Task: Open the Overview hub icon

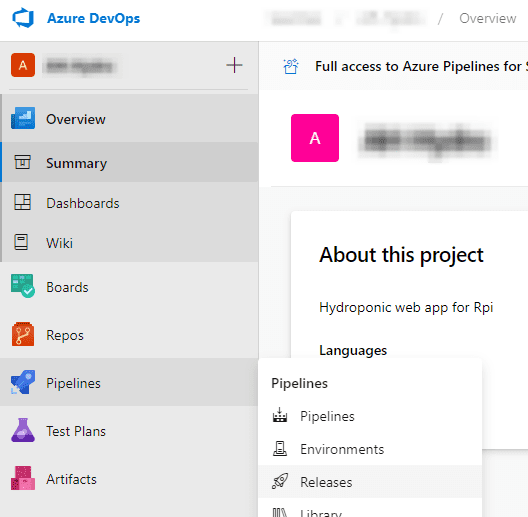Action: (x=23, y=118)
